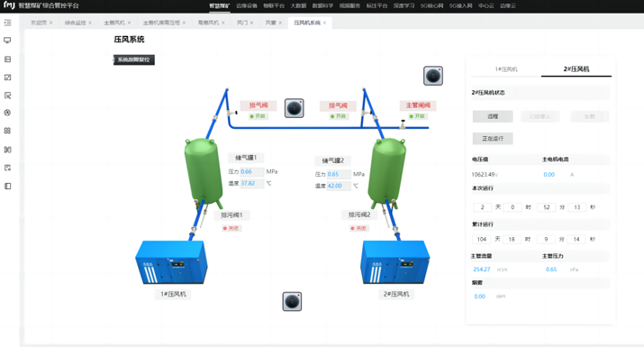Screen dimensions: 644x347
Task: Open the 大数据 top navigation item
Action: (298, 5)
